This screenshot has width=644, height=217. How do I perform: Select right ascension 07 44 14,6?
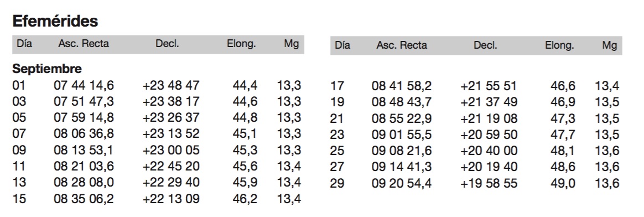(84, 85)
